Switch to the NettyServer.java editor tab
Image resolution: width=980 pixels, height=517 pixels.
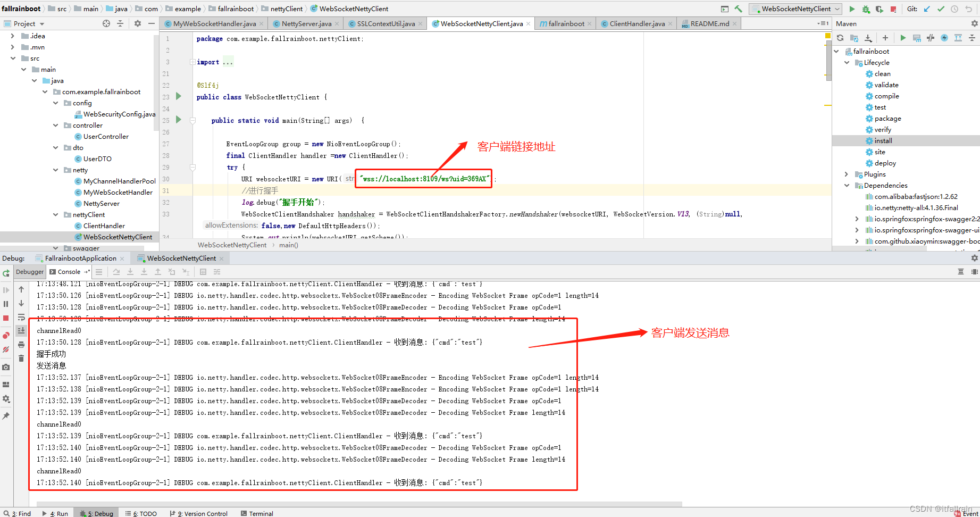(x=306, y=23)
